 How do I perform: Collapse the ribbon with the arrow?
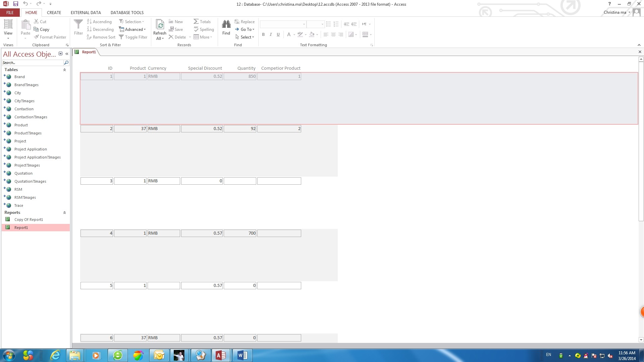tap(639, 45)
